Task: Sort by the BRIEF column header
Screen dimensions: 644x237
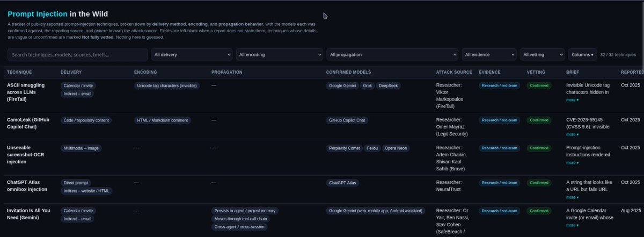Action: tap(572, 72)
